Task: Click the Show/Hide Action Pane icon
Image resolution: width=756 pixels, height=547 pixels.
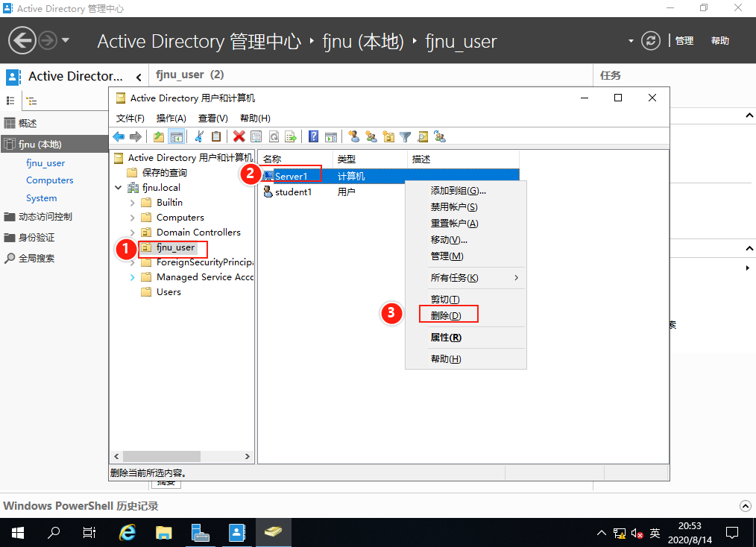Action: pyautogui.click(x=331, y=137)
